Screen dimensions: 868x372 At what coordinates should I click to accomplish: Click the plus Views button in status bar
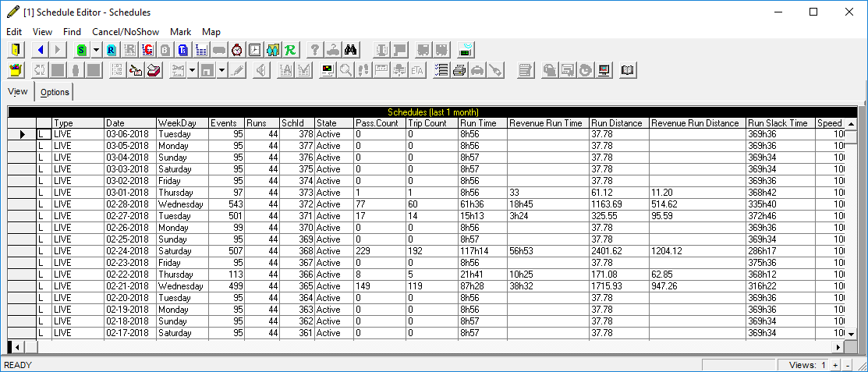(835, 365)
